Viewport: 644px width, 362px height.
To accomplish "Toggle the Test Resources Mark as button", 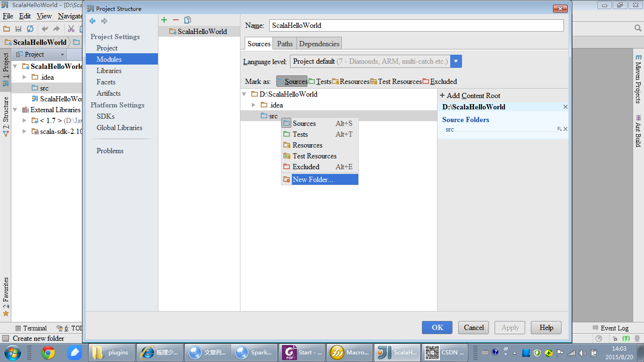I will point(396,82).
